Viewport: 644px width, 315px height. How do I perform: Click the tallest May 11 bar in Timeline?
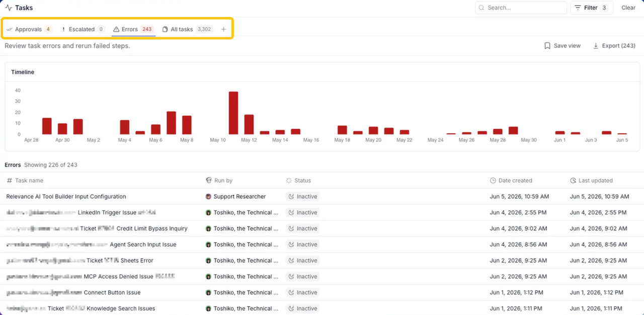[x=233, y=113]
